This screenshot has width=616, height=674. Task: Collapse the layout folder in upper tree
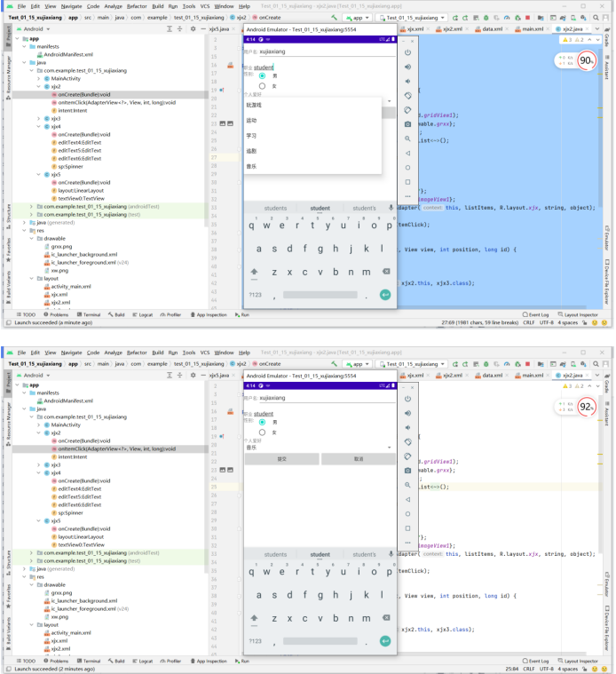pyautogui.click(x=31, y=279)
